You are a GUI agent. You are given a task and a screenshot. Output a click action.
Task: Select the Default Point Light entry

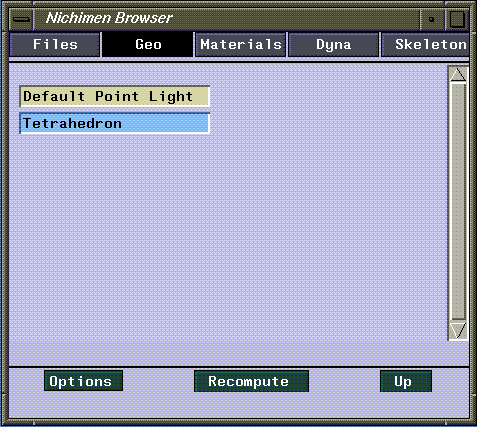click(115, 96)
